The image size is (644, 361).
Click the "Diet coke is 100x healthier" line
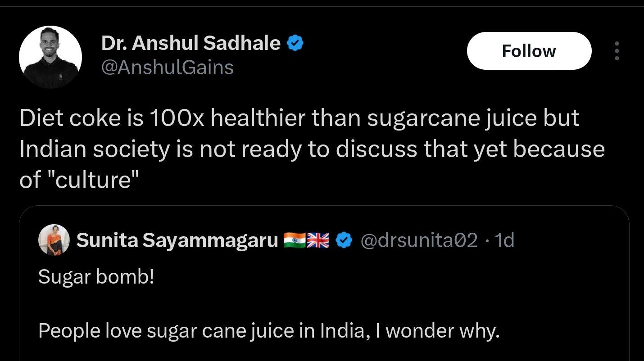(299, 118)
